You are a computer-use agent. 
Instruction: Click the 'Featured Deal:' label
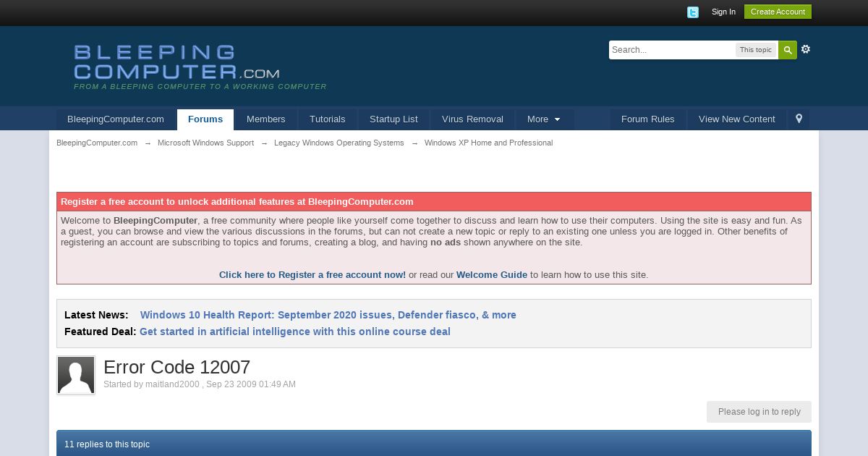click(x=100, y=332)
